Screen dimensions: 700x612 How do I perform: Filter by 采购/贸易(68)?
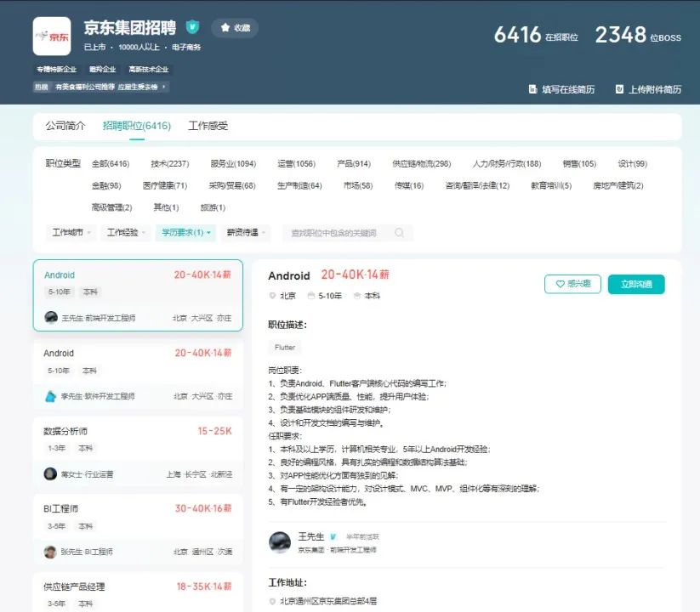coord(232,185)
